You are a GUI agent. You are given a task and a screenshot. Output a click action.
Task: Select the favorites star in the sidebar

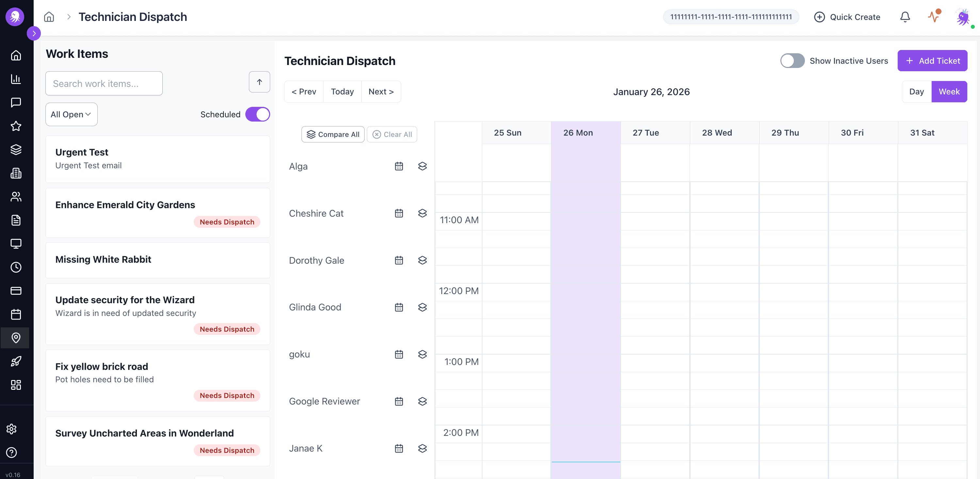coord(16,126)
